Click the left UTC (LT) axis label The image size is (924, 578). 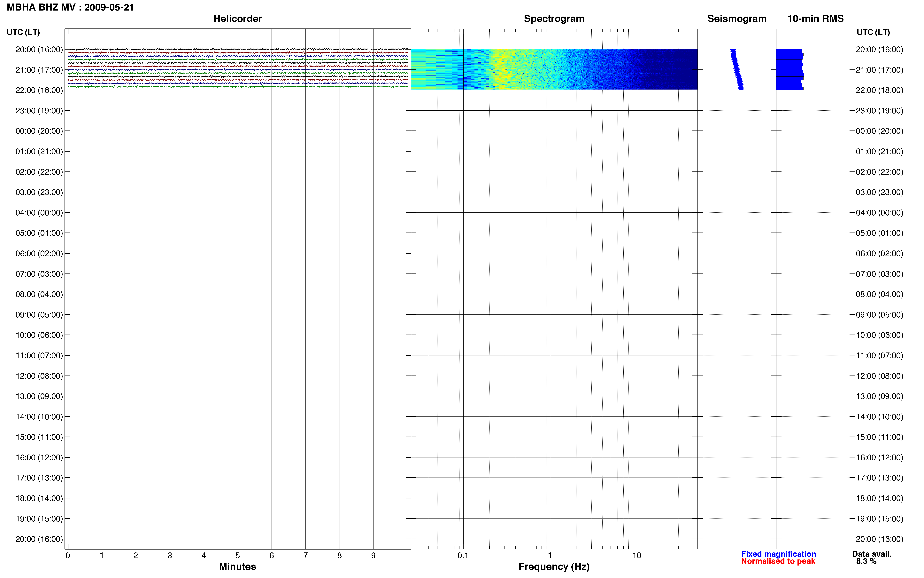(23, 32)
